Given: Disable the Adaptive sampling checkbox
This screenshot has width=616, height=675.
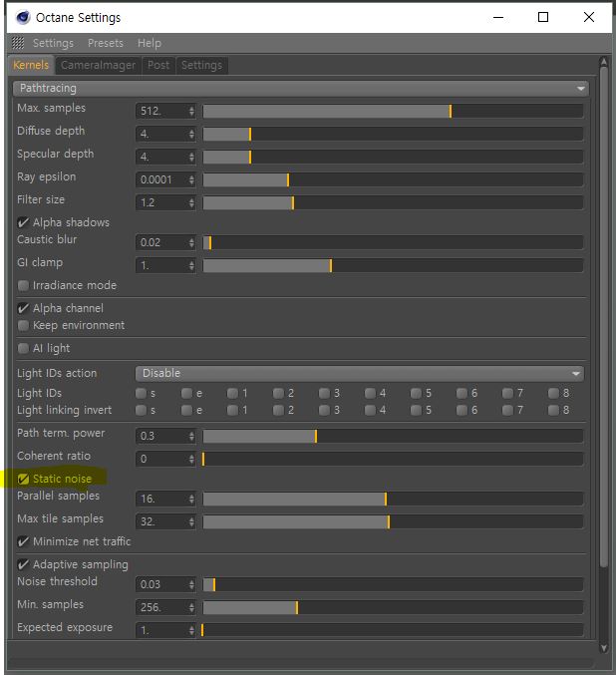Looking at the screenshot, I should tap(23, 564).
